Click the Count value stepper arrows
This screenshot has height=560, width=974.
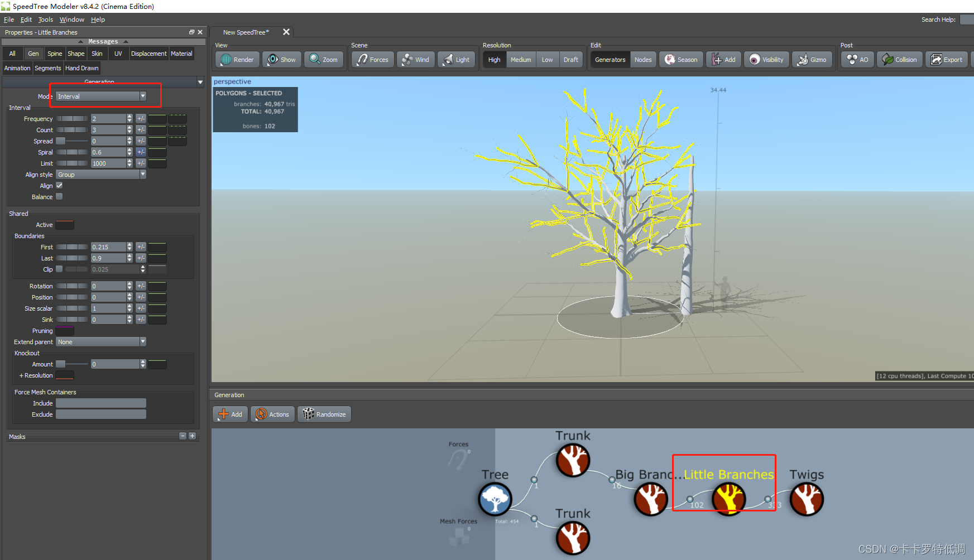point(129,129)
